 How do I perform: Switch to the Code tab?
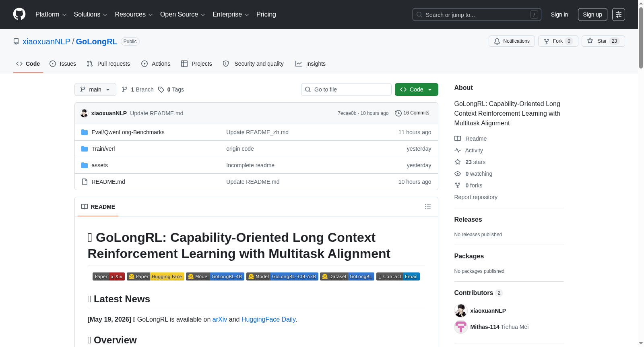[28, 64]
